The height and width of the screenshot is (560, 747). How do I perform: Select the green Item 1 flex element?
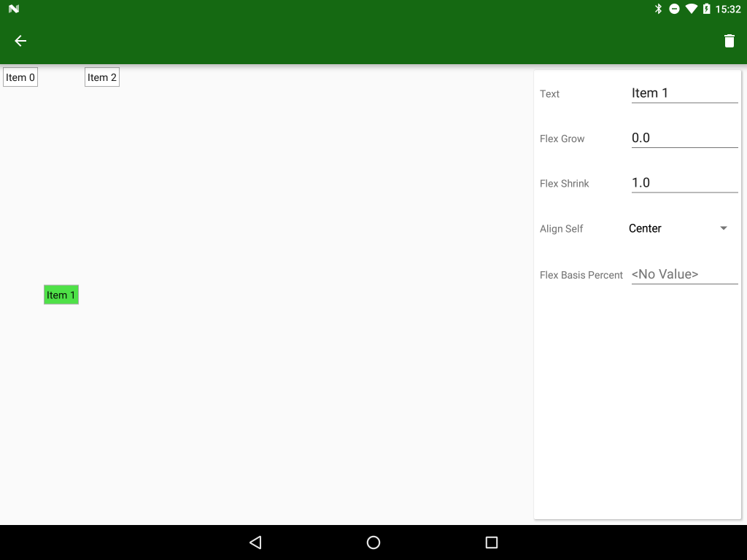[x=61, y=295]
